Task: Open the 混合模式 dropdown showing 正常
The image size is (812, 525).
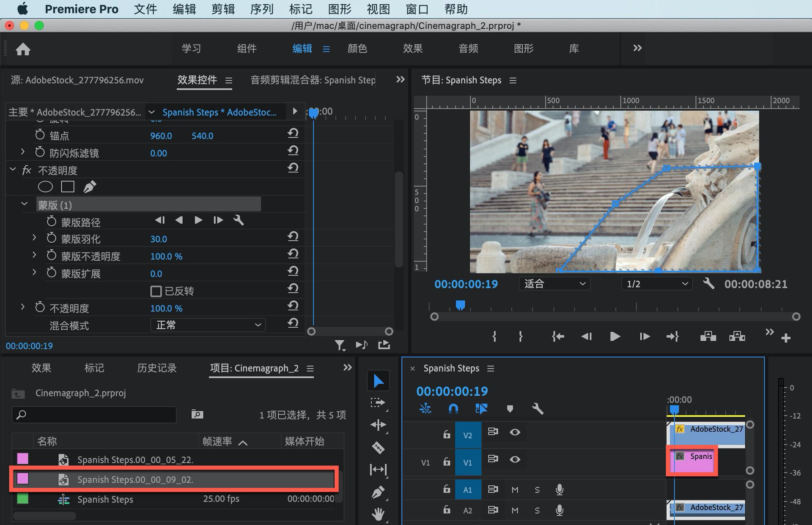Action: click(x=208, y=325)
